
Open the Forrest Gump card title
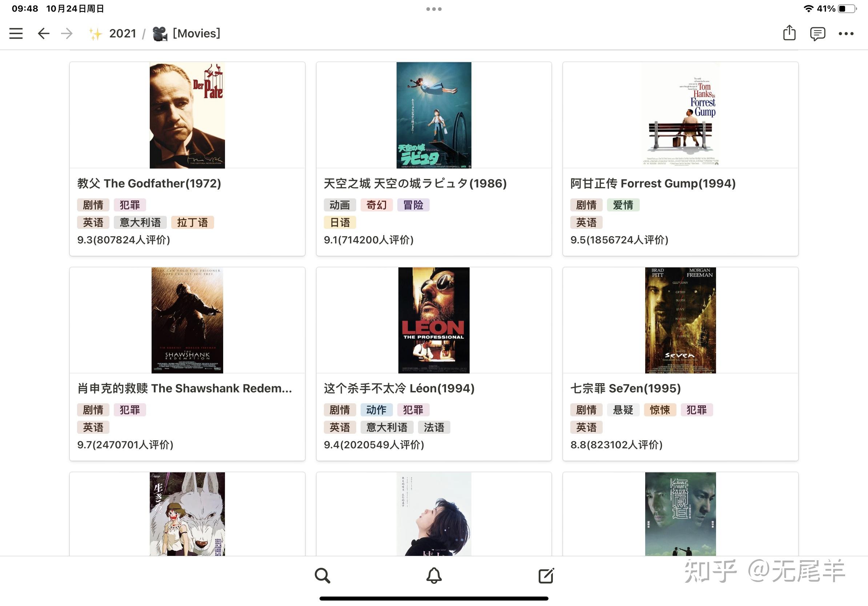(x=653, y=183)
